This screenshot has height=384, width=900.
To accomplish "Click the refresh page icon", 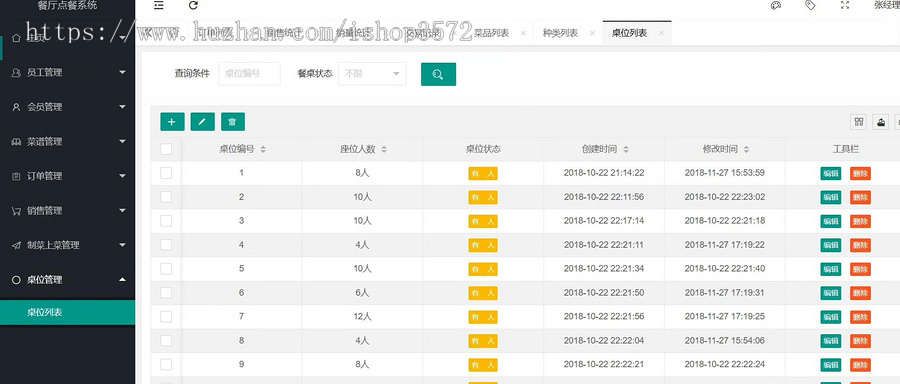I will pos(193,6).
